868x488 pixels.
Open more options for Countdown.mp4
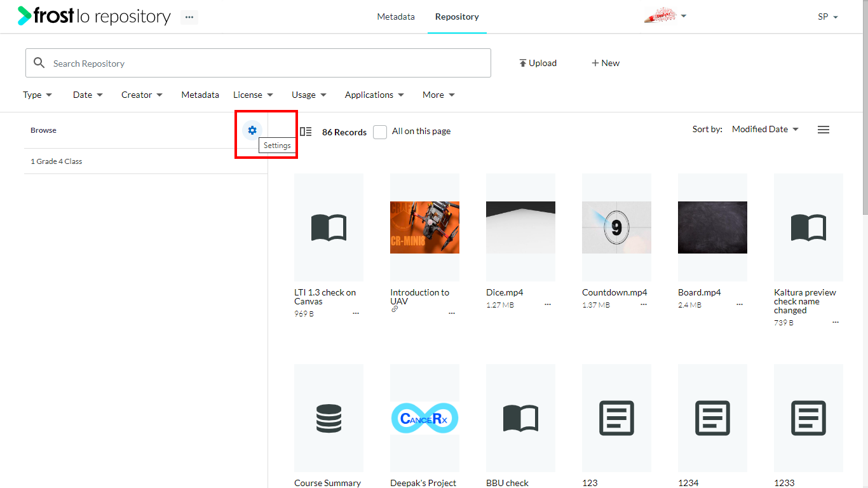644,305
